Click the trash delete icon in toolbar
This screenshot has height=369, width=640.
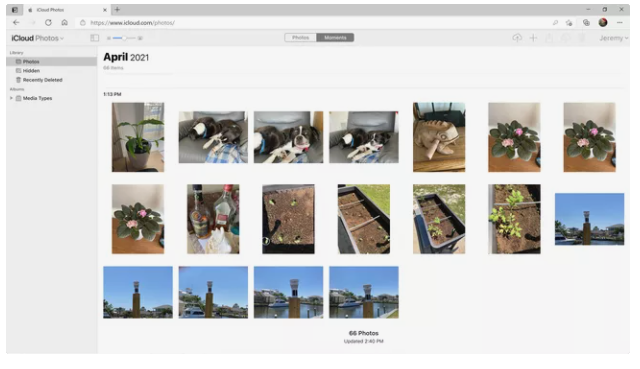[582, 38]
